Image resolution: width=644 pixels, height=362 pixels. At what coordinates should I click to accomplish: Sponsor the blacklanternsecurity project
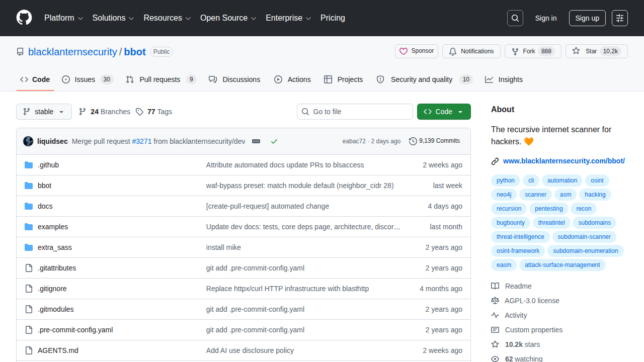click(417, 51)
